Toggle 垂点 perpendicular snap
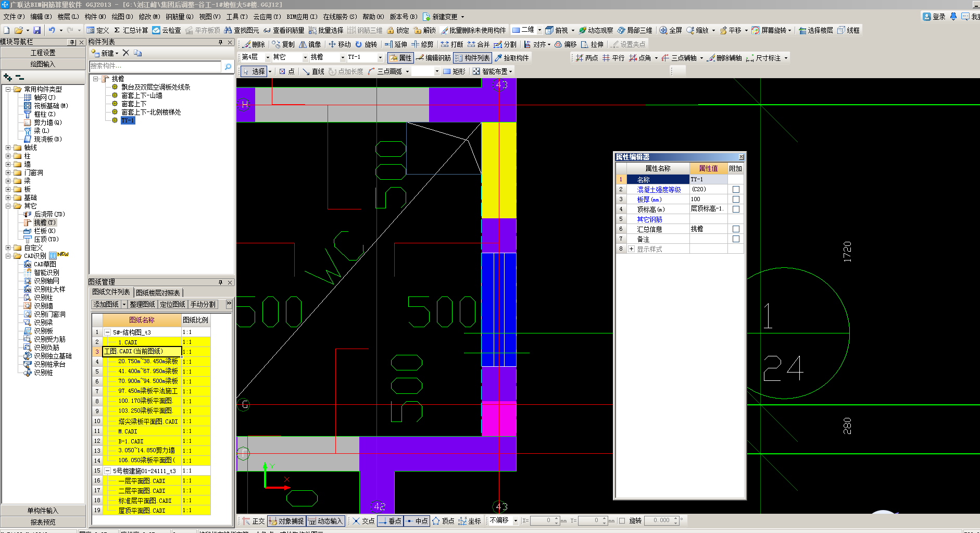980x533 pixels. coord(390,520)
